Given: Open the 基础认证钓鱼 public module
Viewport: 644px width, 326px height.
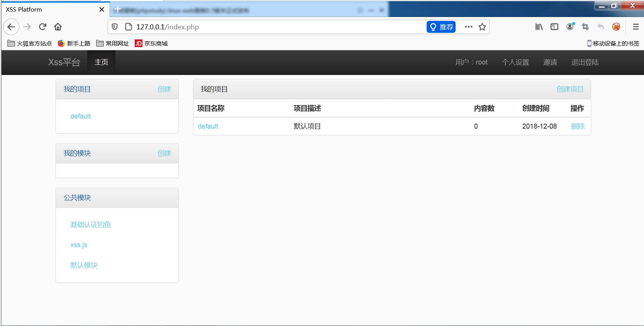Looking at the screenshot, I should click(x=91, y=224).
